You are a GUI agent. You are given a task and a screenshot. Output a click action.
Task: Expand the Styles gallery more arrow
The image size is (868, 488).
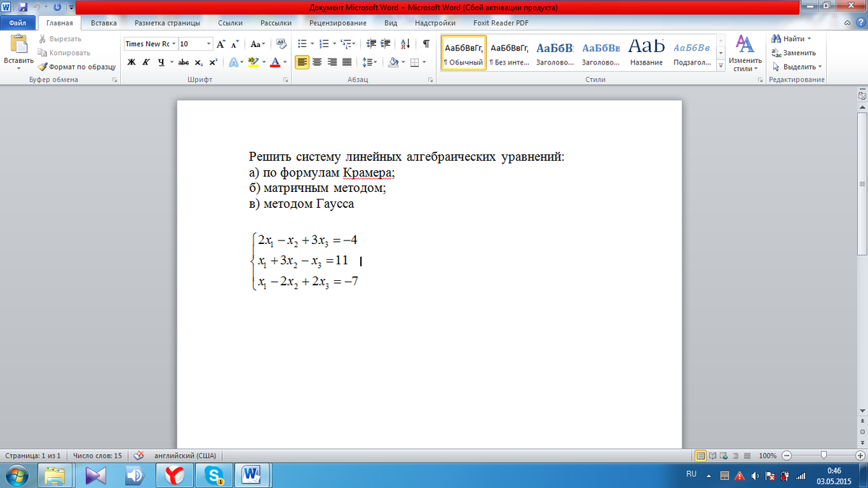[720, 65]
